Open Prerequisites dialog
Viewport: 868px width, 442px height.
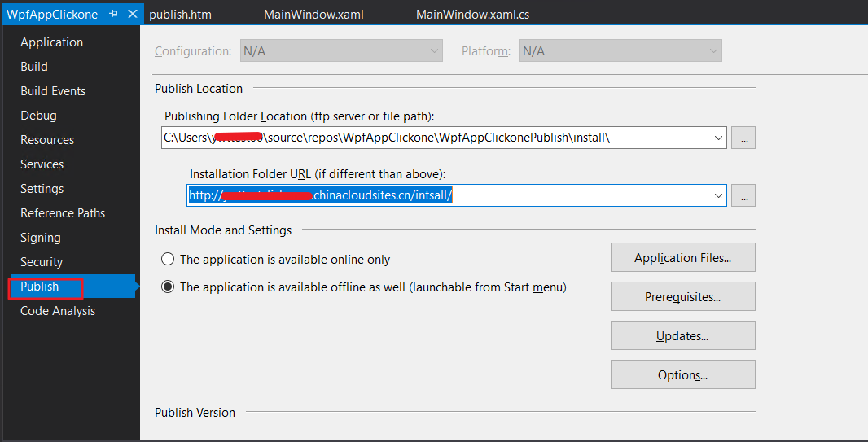click(x=682, y=296)
